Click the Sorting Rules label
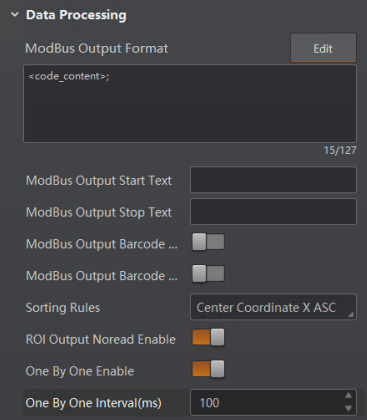The height and width of the screenshot is (420, 367). 63,308
